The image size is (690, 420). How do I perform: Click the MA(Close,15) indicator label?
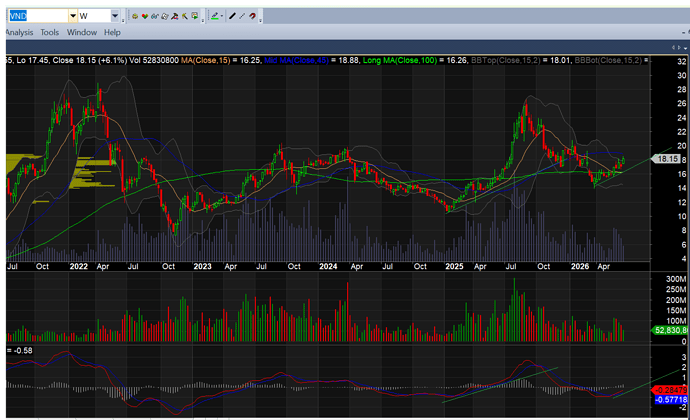pos(206,60)
